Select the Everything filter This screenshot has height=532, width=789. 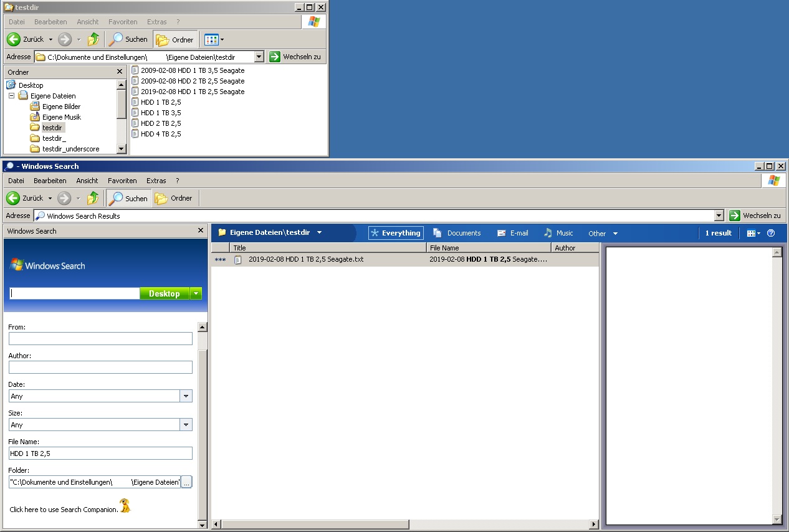[396, 233]
